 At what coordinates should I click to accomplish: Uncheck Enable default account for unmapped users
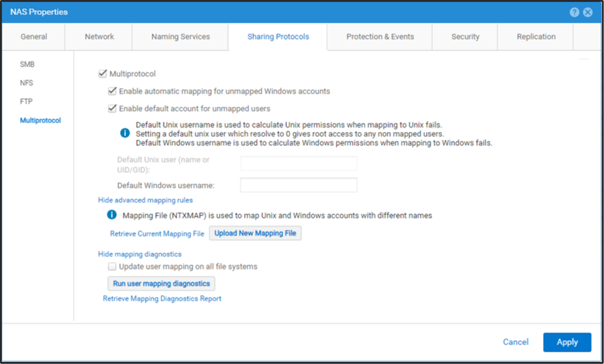click(112, 108)
